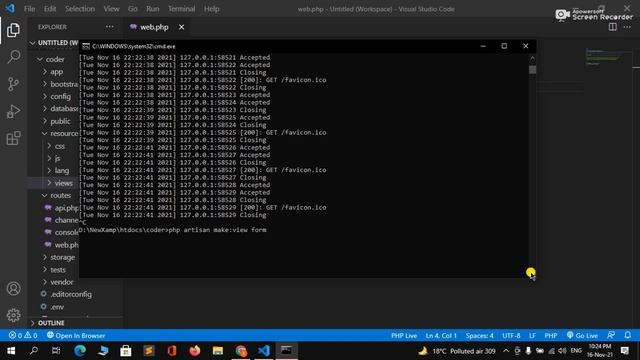Open the Extensions view

13,138
